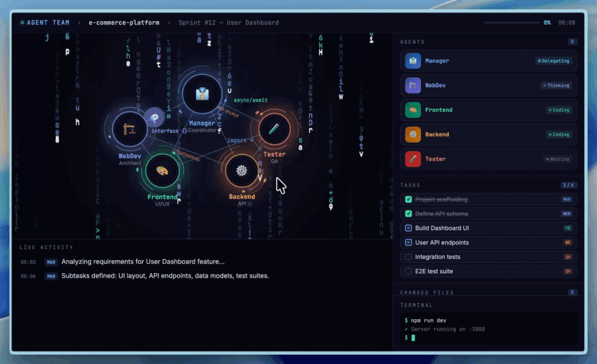
Task: Expand the Changed Files section
Action: [427, 292]
